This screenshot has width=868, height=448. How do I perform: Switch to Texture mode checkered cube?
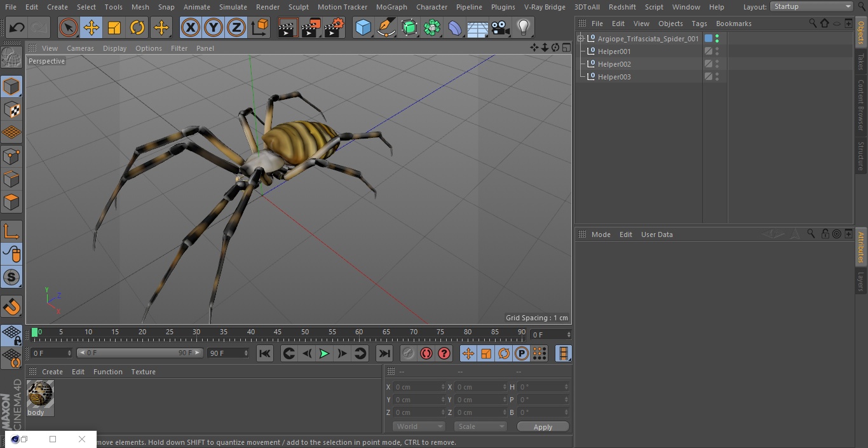click(x=11, y=109)
